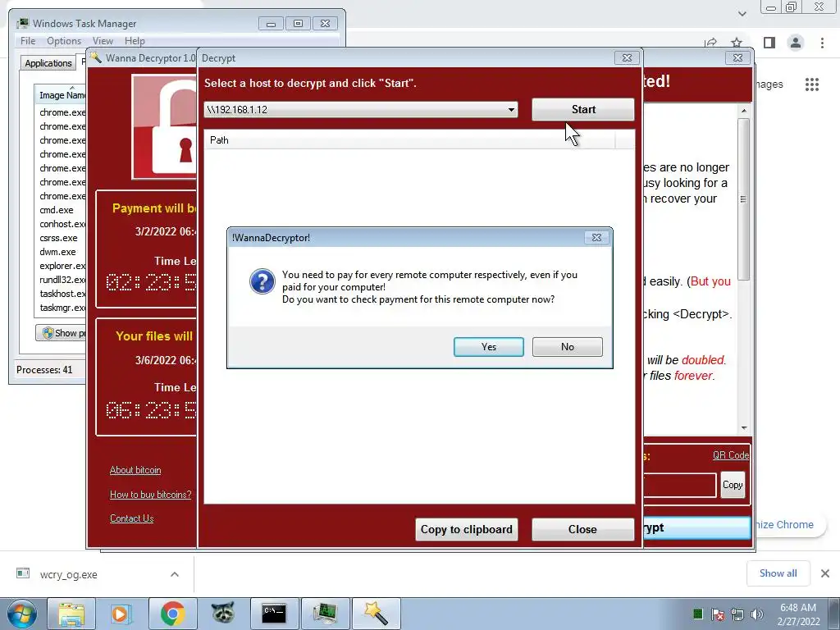
Task: Bookmark page with Chrome star icon
Action: 737,43
